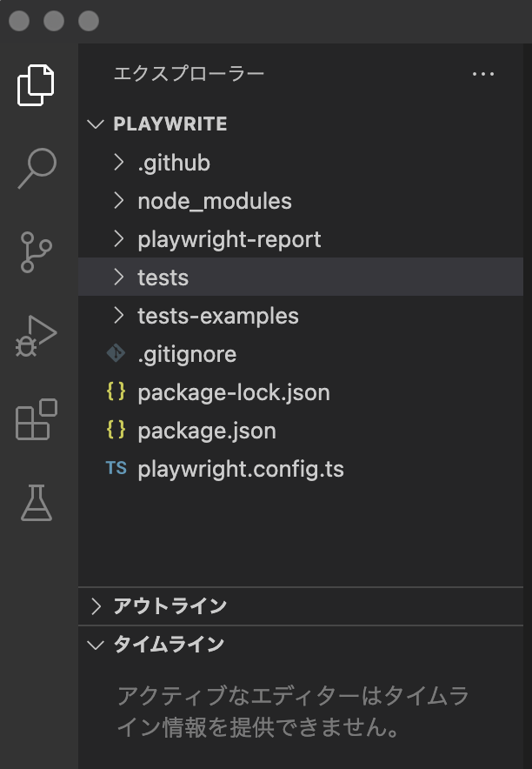Click the PLAYWRITE workspace header label
The width and height of the screenshot is (532, 769).
tap(170, 124)
